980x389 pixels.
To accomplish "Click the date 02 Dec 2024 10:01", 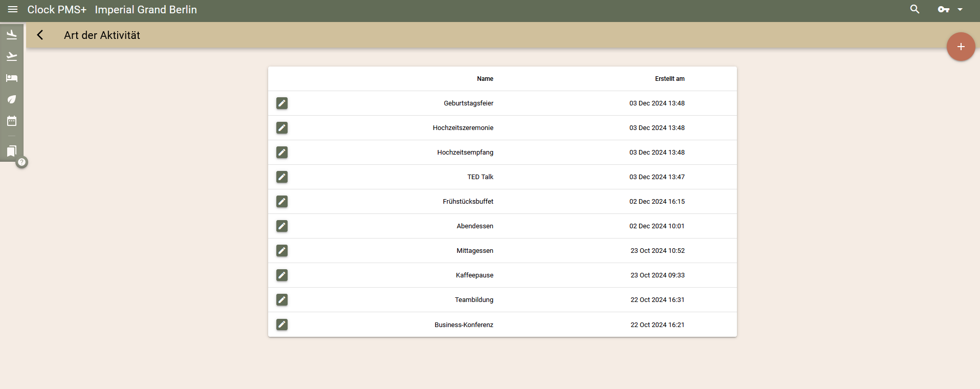I will click(657, 226).
